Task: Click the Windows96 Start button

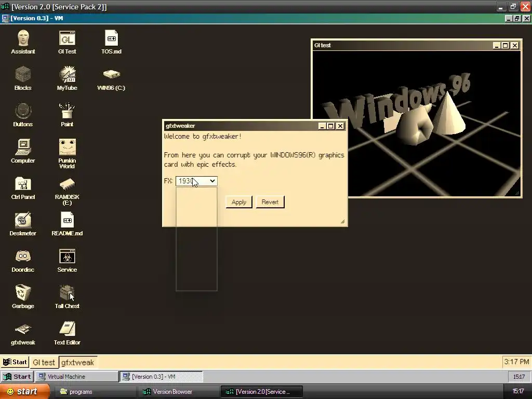Action: [x=15, y=362]
